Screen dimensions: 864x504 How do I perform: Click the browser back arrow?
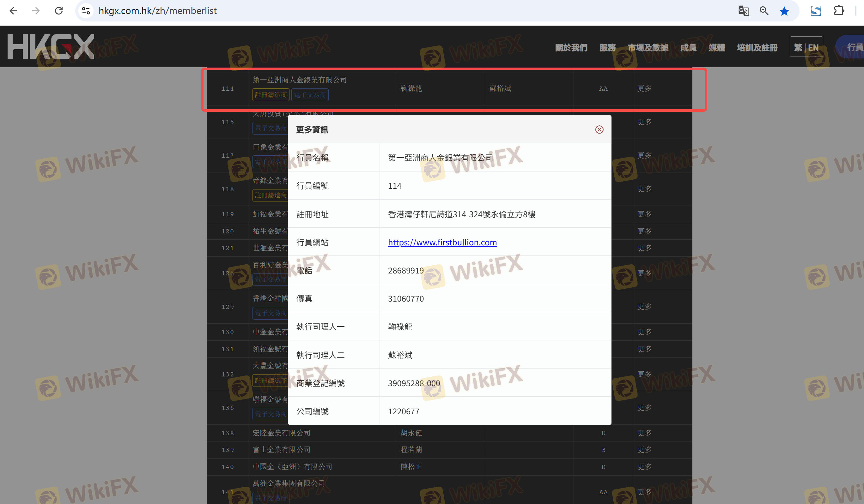pos(13,11)
